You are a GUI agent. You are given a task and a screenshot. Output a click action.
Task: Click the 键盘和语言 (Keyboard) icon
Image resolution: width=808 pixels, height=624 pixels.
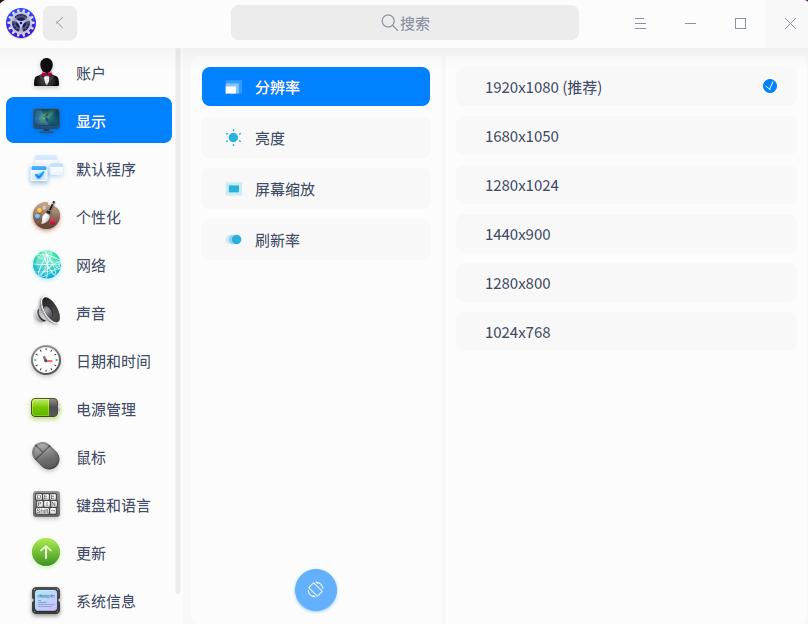click(x=45, y=505)
